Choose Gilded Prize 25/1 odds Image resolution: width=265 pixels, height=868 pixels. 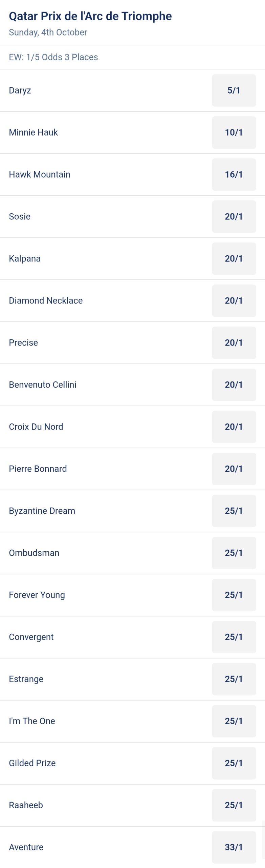coord(234,763)
